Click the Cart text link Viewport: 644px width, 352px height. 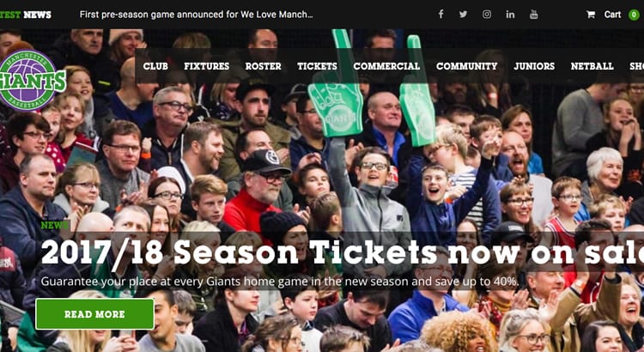[x=612, y=15]
